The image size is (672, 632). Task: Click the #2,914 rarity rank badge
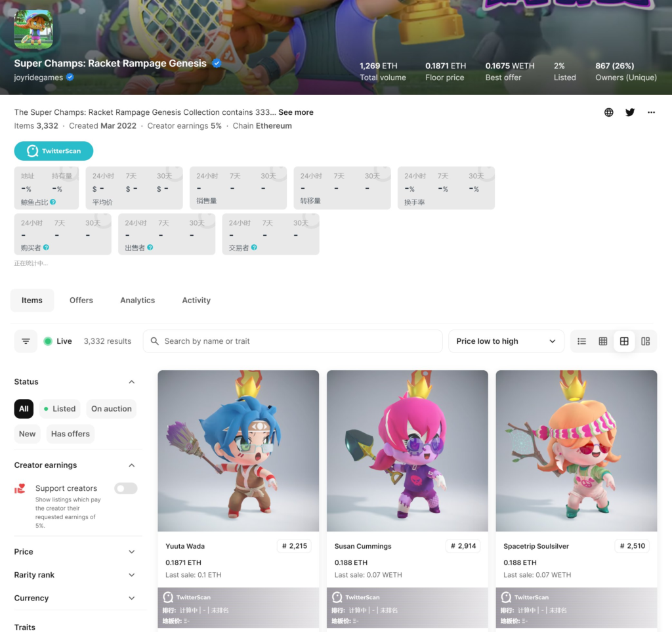(x=463, y=546)
